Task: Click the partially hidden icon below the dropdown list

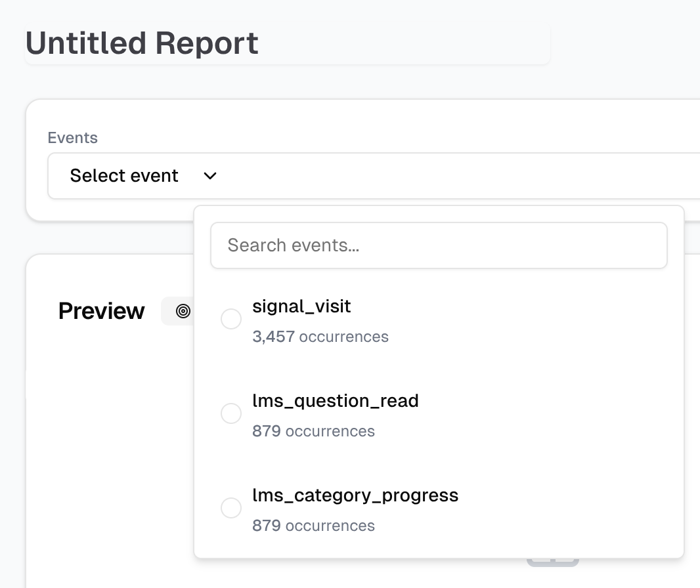Action: click(552, 562)
